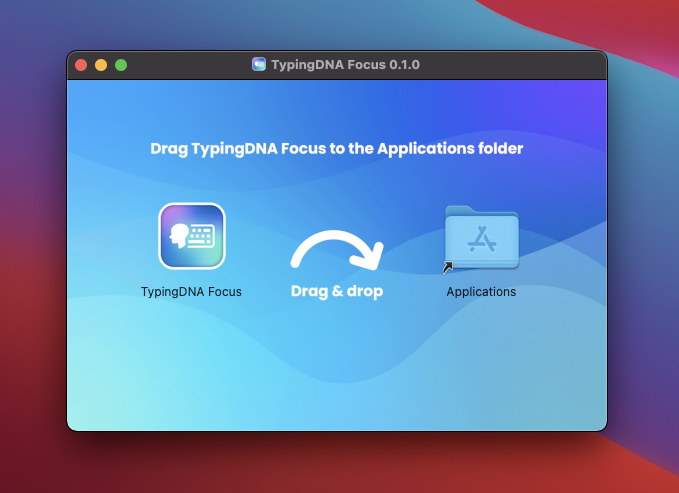The width and height of the screenshot is (679, 493).
Task: Close the TypingDNA Focus installer window
Action: 81,65
